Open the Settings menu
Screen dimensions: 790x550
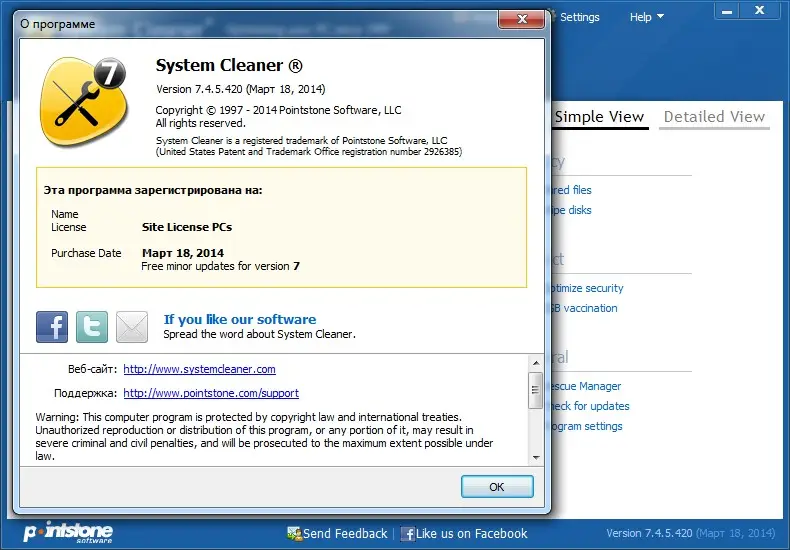pos(579,17)
